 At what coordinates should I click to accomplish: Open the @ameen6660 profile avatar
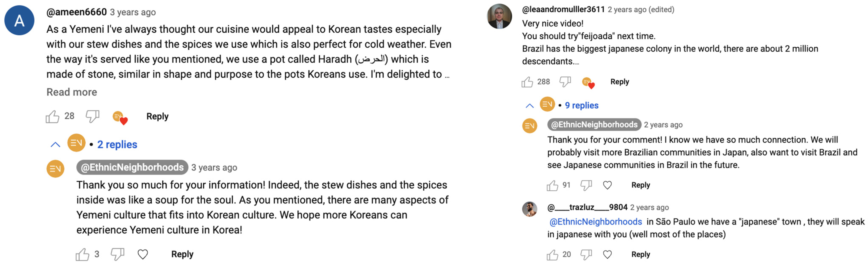(x=19, y=20)
